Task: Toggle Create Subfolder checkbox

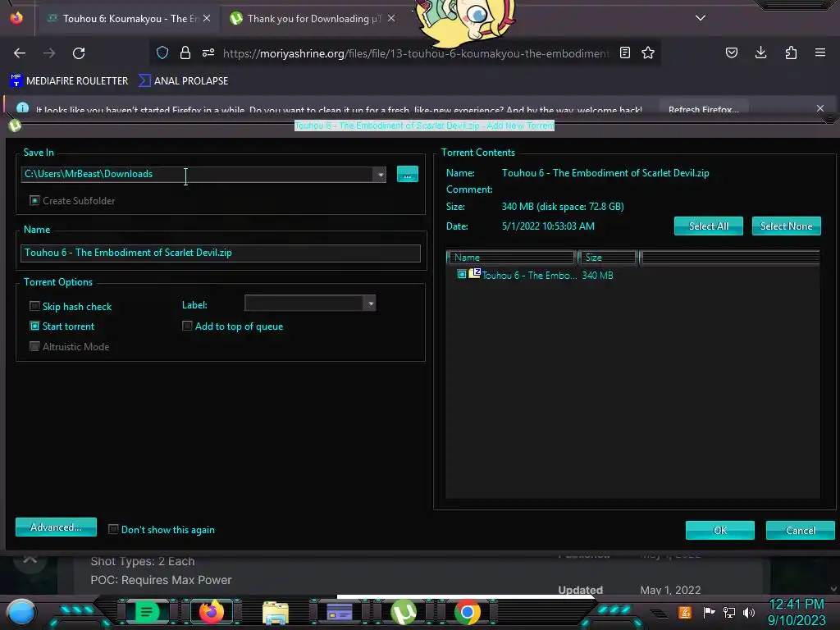Action: 34,200
